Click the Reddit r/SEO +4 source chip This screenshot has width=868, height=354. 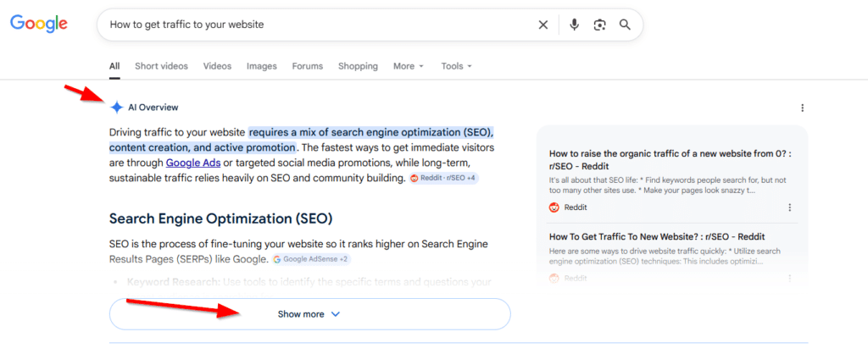pos(444,178)
